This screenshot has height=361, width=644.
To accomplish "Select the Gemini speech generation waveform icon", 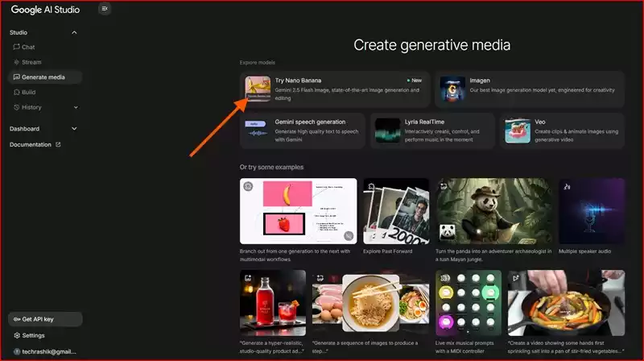I will point(258,131).
